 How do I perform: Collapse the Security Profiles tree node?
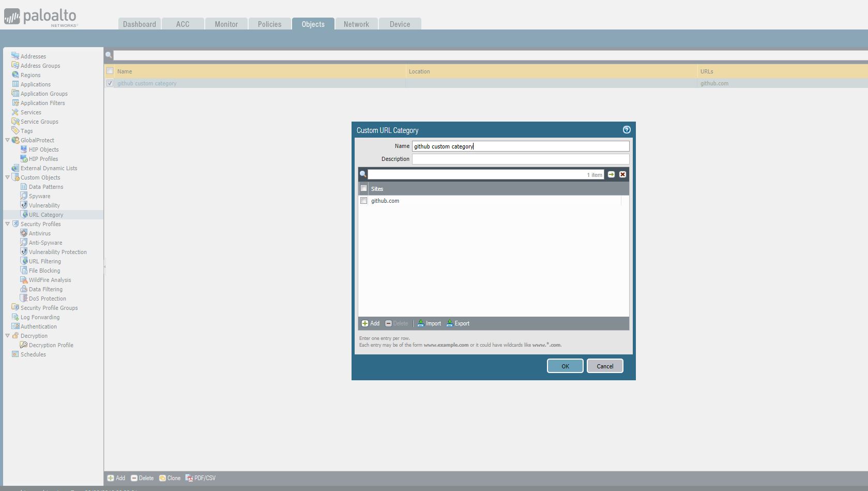pyautogui.click(x=7, y=224)
